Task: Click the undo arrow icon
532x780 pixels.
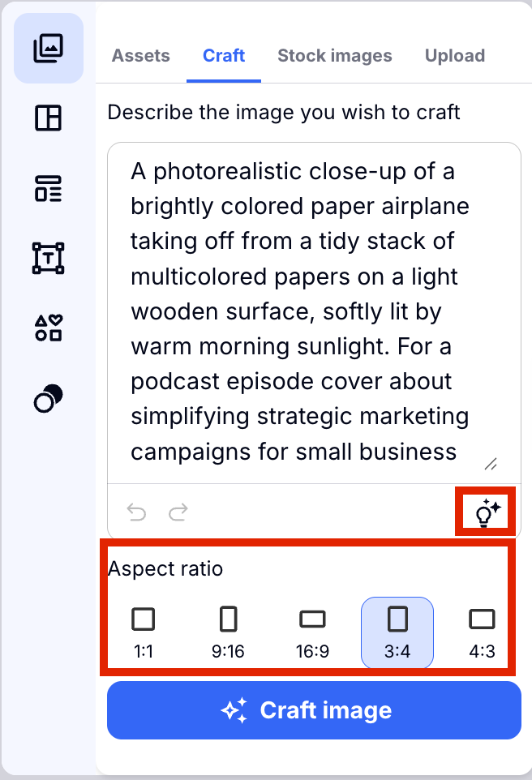Action: (x=137, y=512)
